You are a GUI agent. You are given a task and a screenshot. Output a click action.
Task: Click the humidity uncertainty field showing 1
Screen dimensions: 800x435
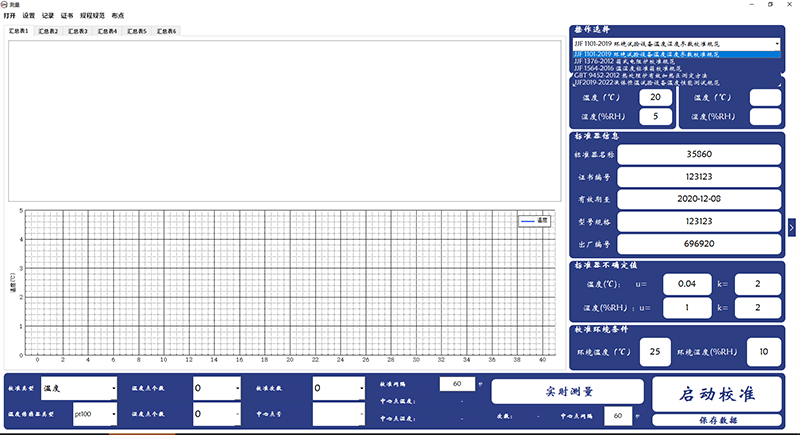click(687, 308)
